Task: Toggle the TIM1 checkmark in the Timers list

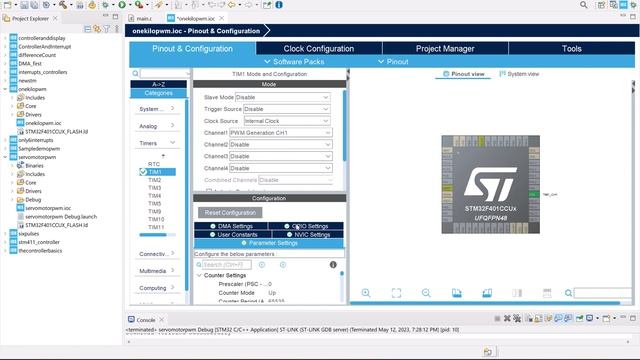Action: click(x=143, y=172)
